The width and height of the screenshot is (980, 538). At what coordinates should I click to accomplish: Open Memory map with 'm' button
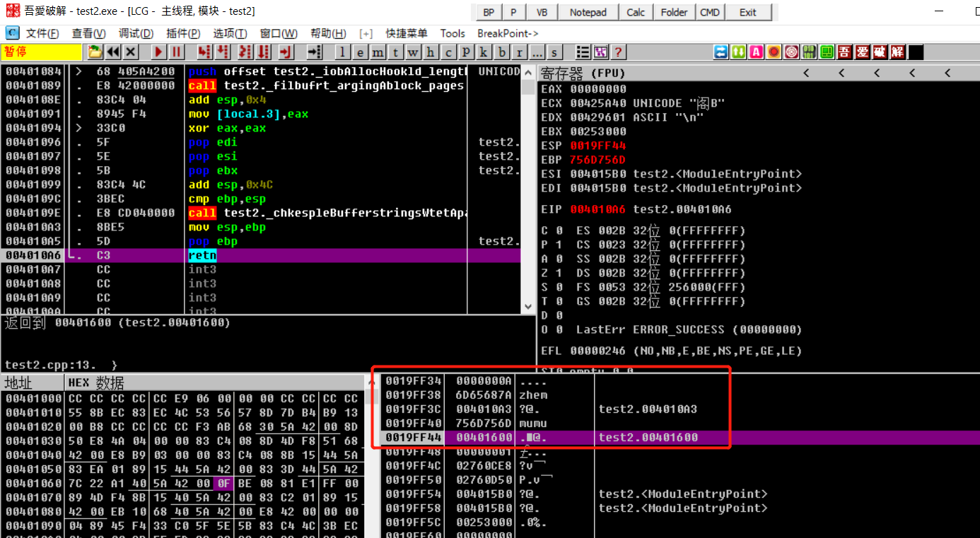pos(378,52)
